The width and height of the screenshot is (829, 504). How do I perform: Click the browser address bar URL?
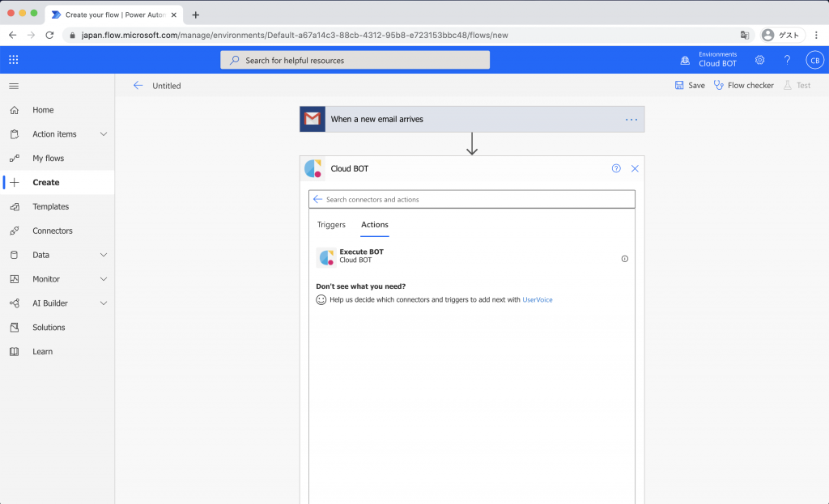click(295, 36)
